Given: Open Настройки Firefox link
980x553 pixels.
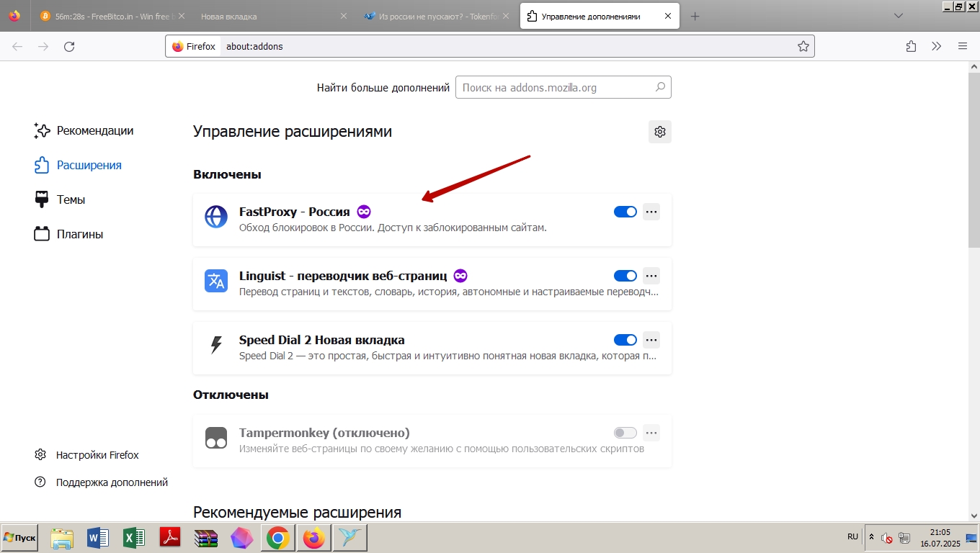Looking at the screenshot, I should tap(97, 455).
